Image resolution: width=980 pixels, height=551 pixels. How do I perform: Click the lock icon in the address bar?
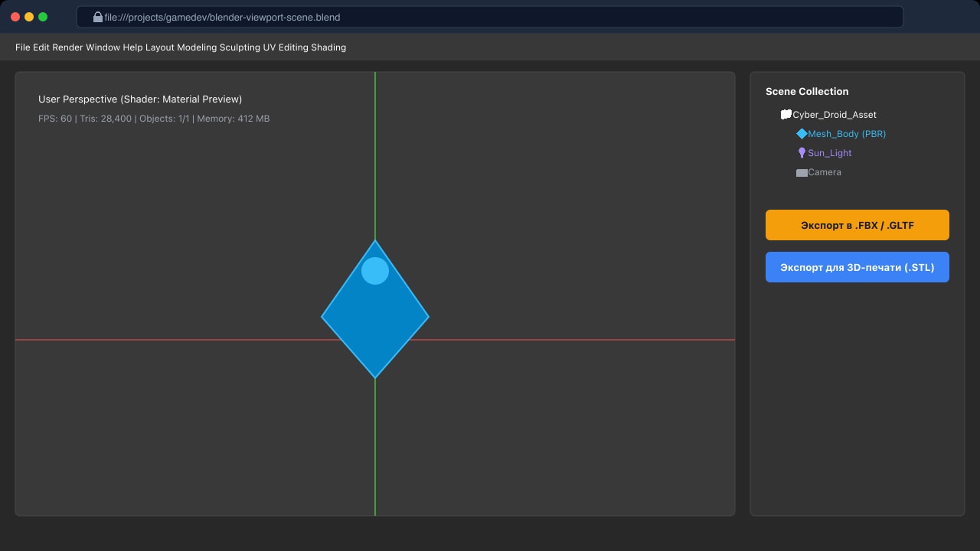click(x=97, y=17)
